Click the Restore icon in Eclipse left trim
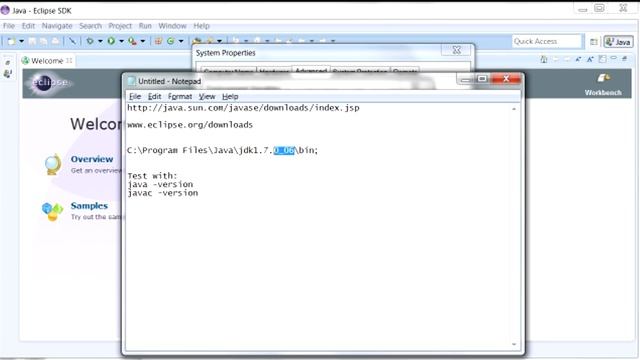 (8, 62)
